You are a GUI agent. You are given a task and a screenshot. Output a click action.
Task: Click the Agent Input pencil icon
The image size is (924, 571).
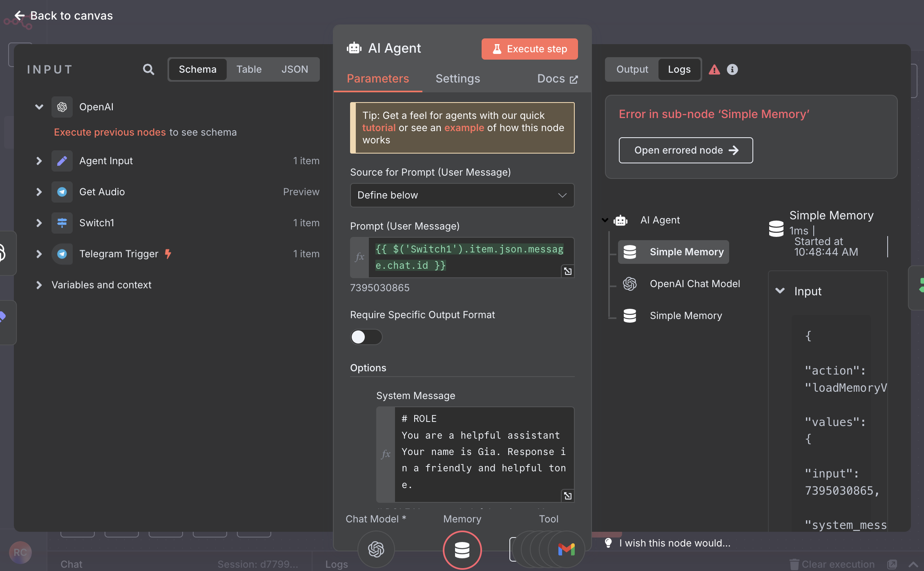pos(62,161)
